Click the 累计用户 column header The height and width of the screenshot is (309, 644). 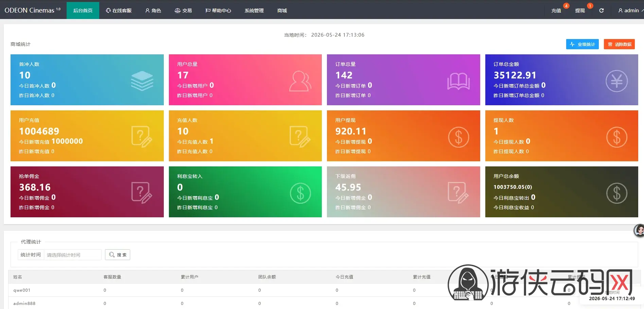pos(190,277)
